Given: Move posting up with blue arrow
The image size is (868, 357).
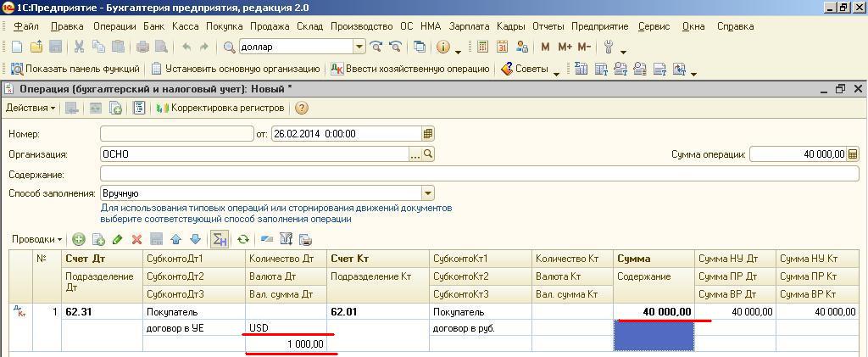Looking at the screenshot, I should coord(175,240).
